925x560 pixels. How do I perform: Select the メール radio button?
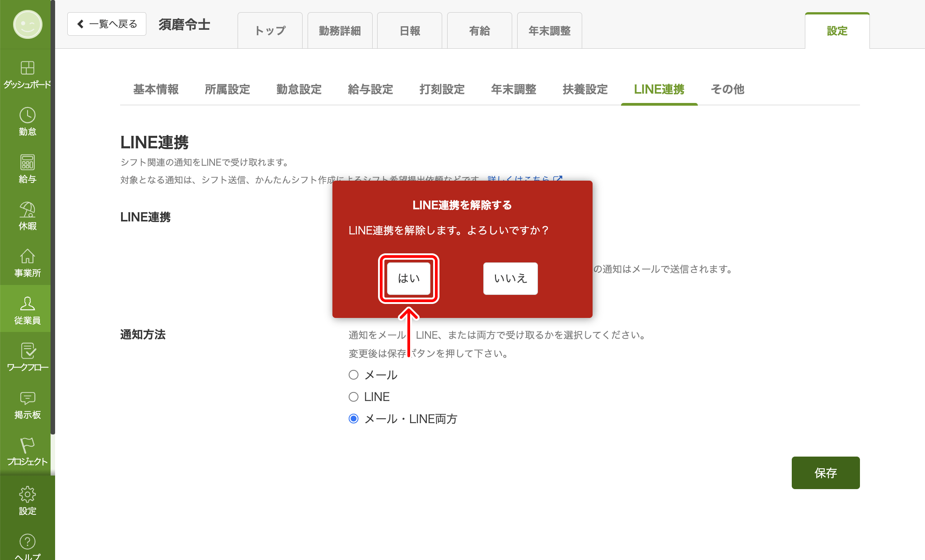point(354,375)
